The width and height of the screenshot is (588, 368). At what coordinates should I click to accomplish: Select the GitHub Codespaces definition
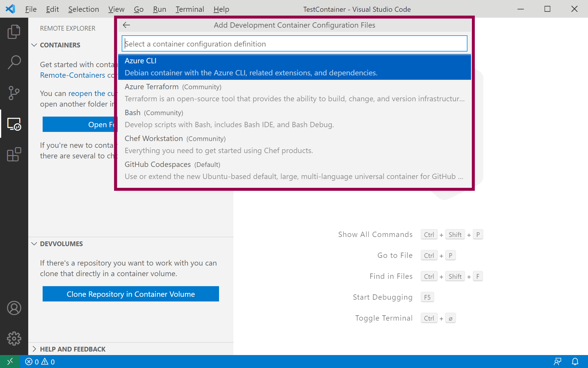tap(294, 170)
